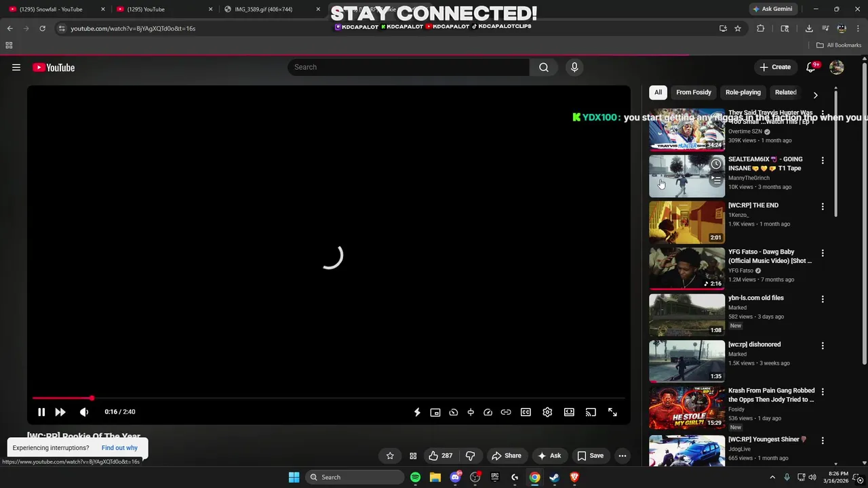This screenshot has width=868, height=488.
Task: Switch to the IMG_3589.gif tab
Action: (x=273, y=9)
